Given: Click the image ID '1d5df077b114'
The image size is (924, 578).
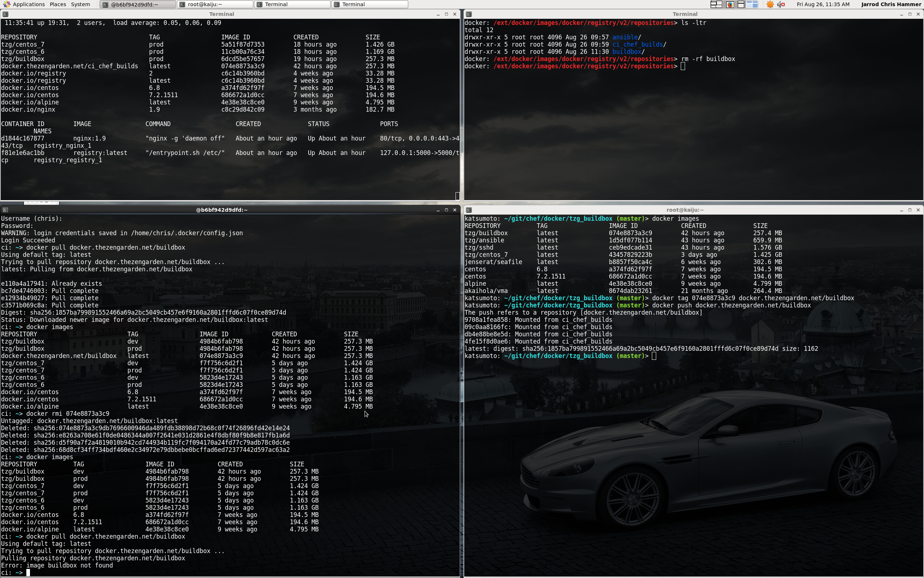Looking at the screenshot, I should pyautogui.click(x=631, y=240).
